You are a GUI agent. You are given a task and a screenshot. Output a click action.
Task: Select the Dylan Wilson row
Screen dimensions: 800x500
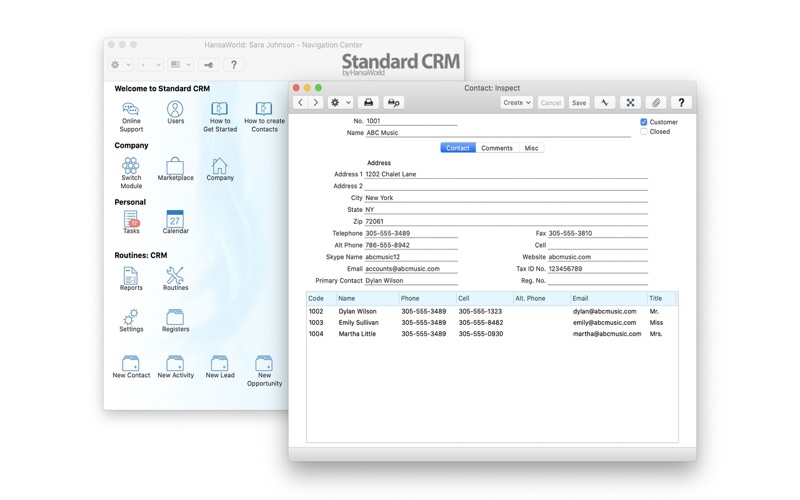pos(492,311)
